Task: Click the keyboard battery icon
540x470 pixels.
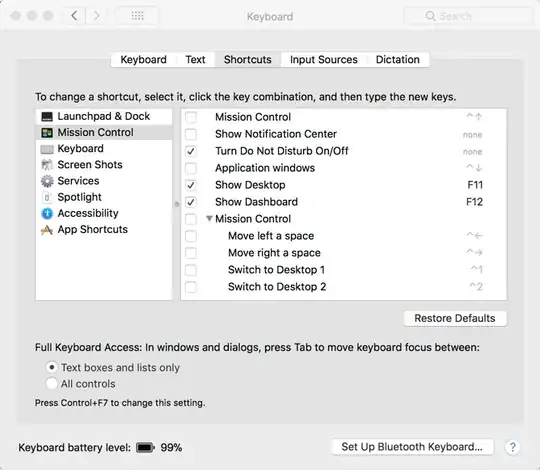Action: coord(145,448)
